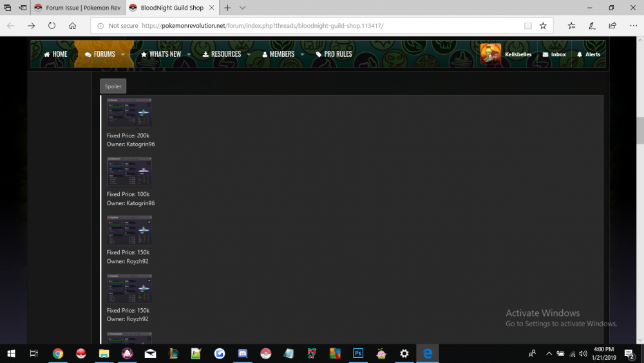This screenshot has height=363, width=644.
Task: Click the address bar URL
Action: [263, 26]
